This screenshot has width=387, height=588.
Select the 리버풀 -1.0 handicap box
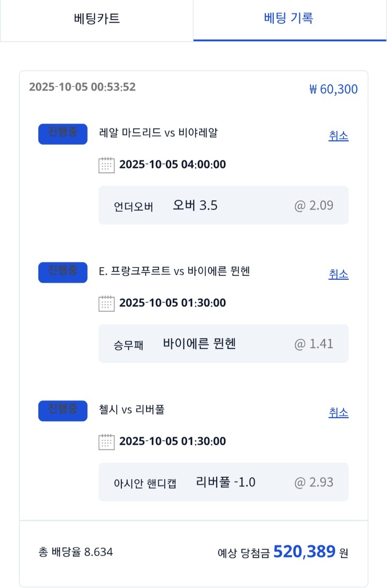(x=223, y=482)
